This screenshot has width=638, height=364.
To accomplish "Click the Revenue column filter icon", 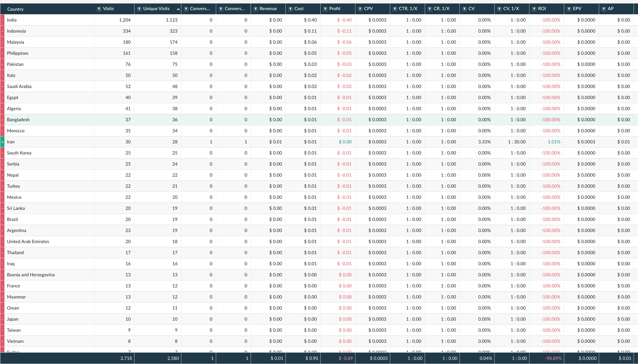I will tap(256, 9).
